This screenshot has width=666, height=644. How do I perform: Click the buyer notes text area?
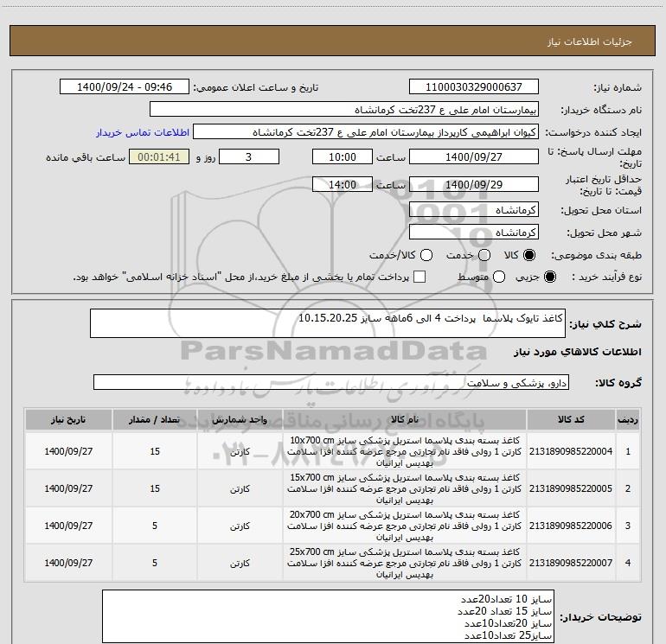coord(328,616)
